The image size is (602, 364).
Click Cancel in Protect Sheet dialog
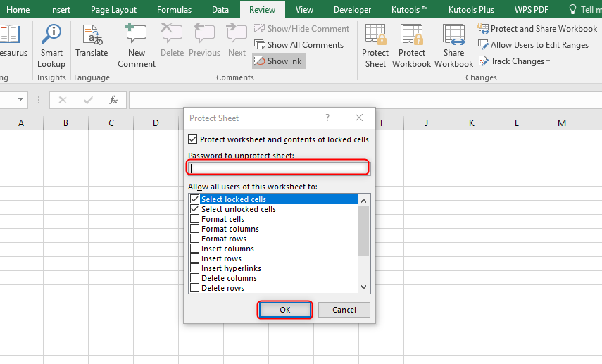coord(344,310)
